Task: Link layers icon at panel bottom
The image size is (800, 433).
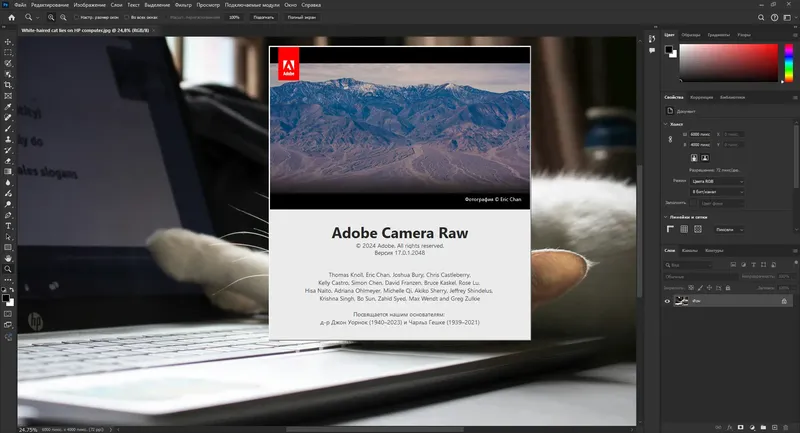Action: [718, 427]
